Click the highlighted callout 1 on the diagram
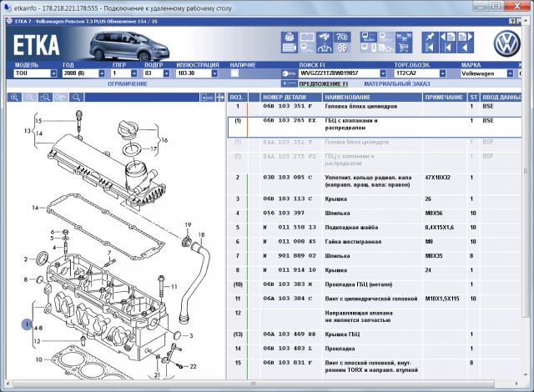The height and width of the screenshot is (392, 534). (28, 324)
